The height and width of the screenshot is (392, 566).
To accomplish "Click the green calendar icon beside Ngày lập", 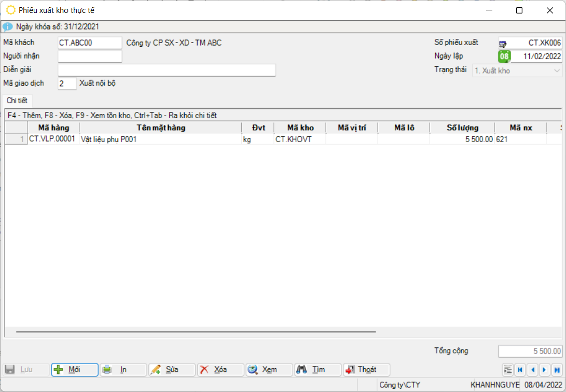I will pyautogui.click(x=504, y=57).
